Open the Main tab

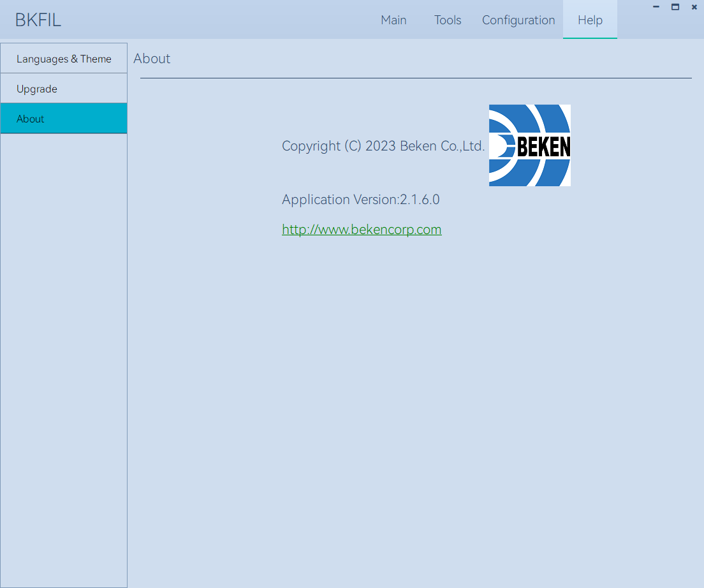click(393, 20)
